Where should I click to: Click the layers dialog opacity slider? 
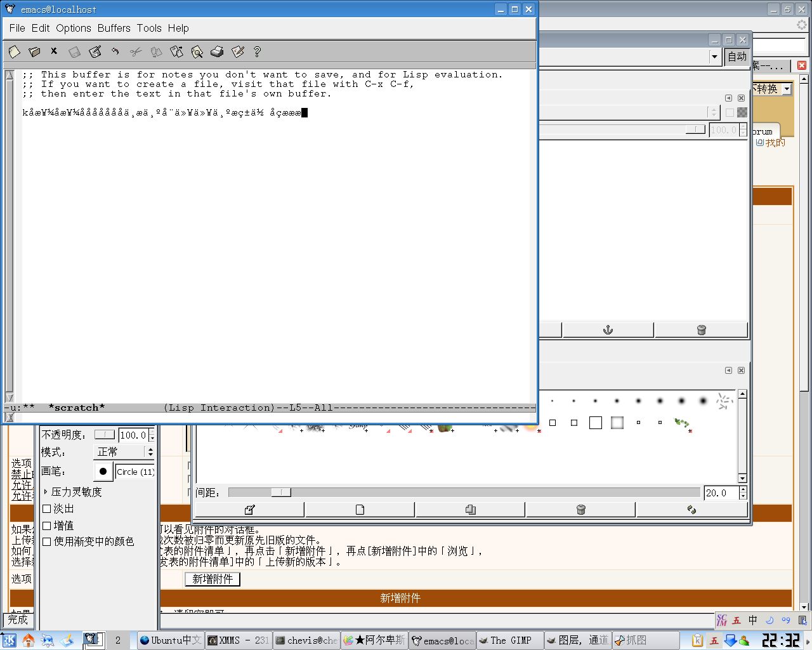coord(696,129)
